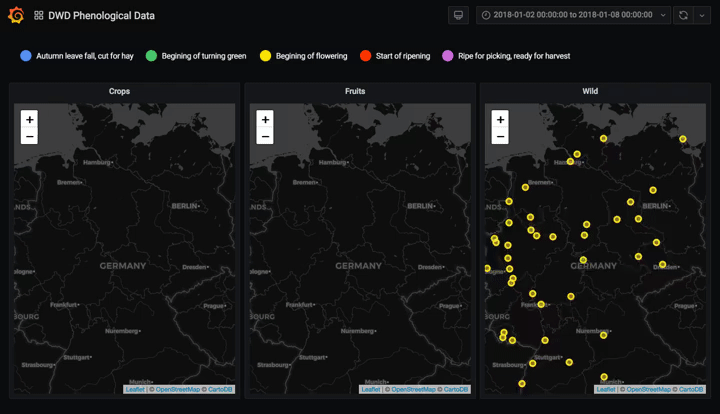Click the yellow Begining of flowering swatch
The height and width of the screenshot is (414, 720).
[x=265, y=56]
